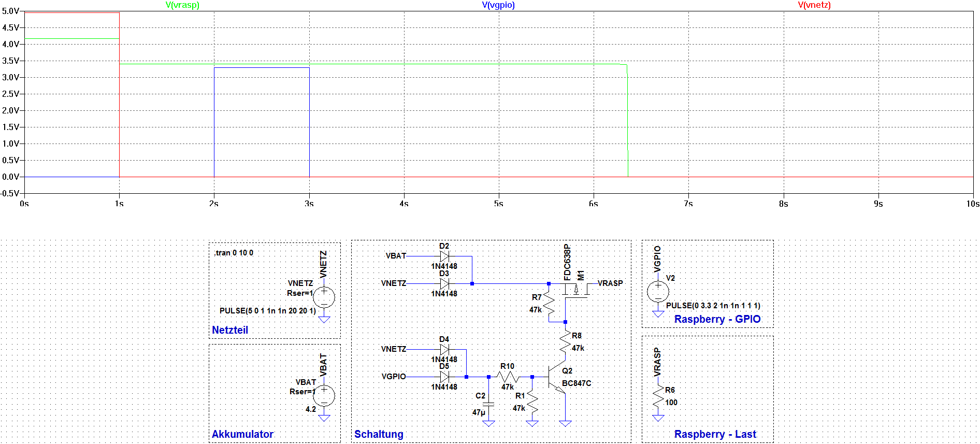Viewport: 980px width, 444px height.
Task: Click the 47k value of R8
Action: click(578, 348)
